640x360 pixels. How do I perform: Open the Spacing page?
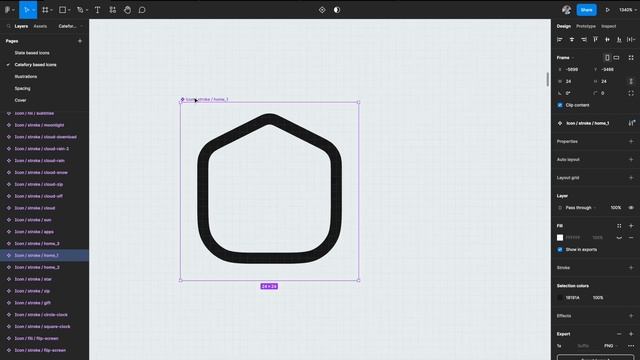pyautogui.click(x=22, y=88)
